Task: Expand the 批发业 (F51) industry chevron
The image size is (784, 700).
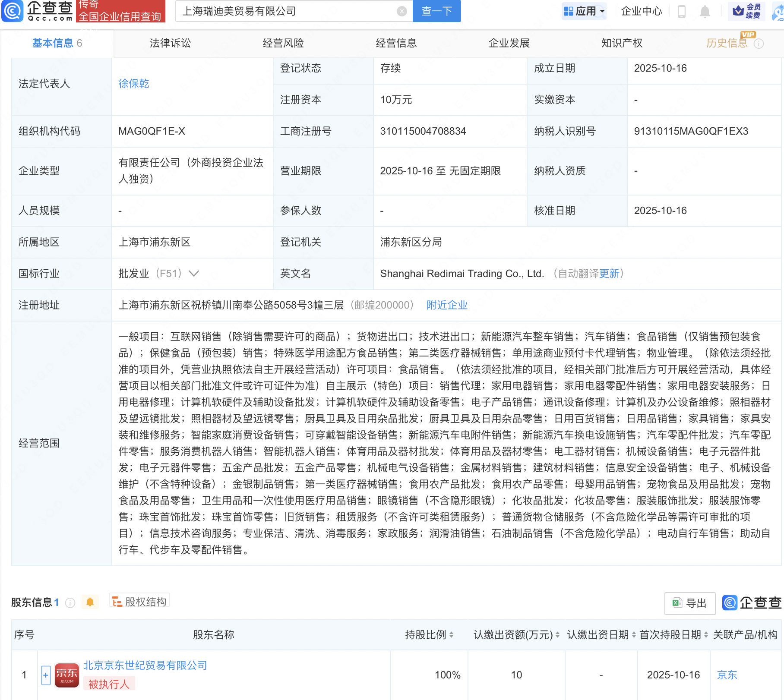Action: click(194, 274)
